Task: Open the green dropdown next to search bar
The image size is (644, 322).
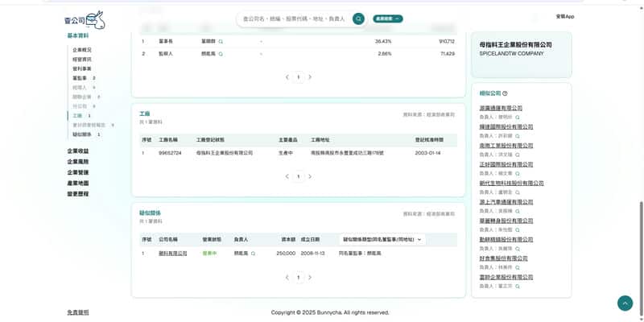Action: pyautogui.click(x=388, y=19)
